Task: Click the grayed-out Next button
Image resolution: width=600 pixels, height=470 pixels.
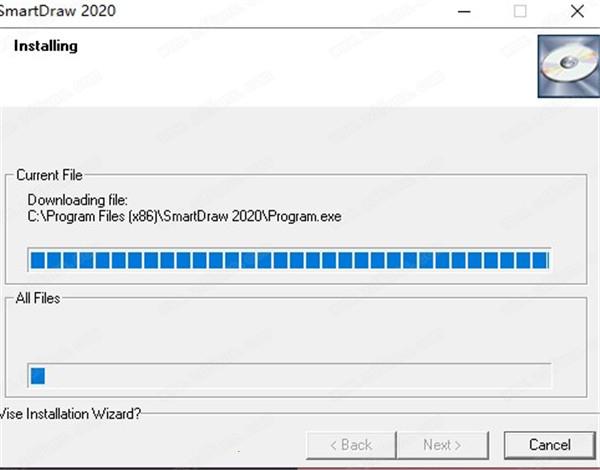Action: [443, 445]
